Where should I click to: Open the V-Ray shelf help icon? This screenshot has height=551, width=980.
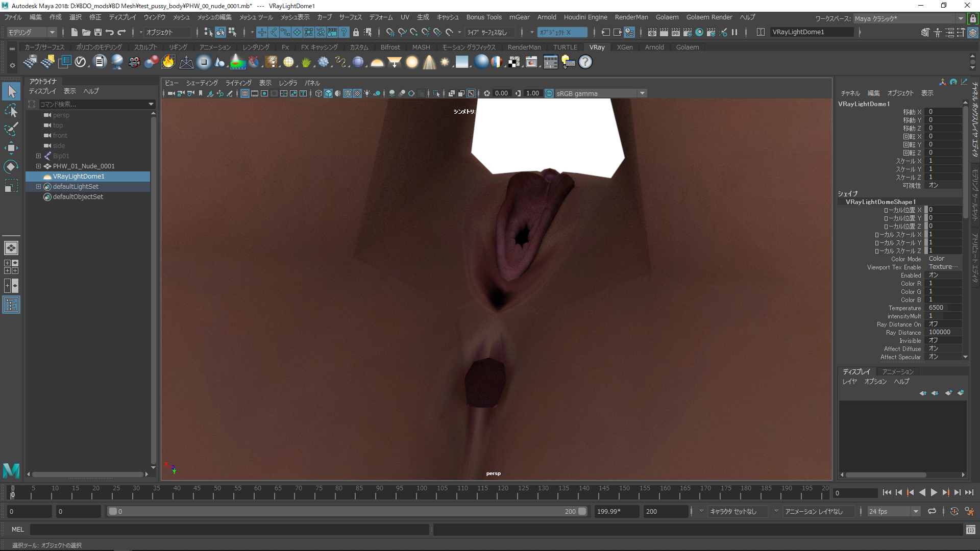coord(585,62)
